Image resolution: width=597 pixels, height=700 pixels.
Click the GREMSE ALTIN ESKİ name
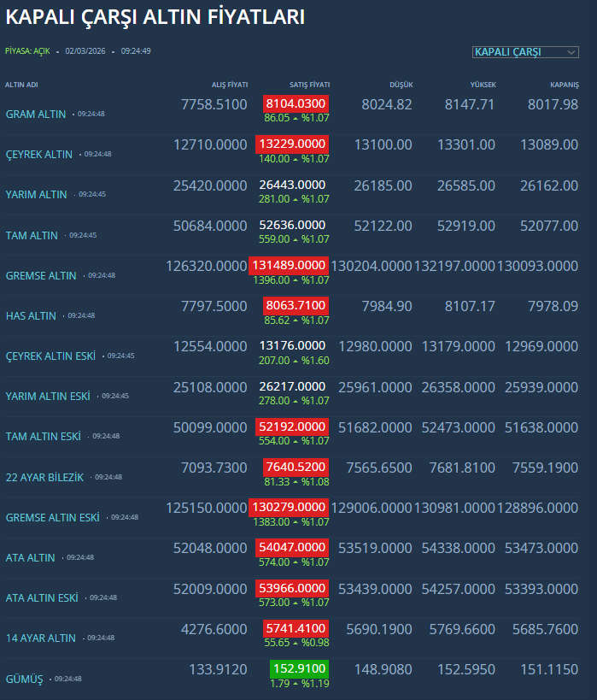[53, 518]
